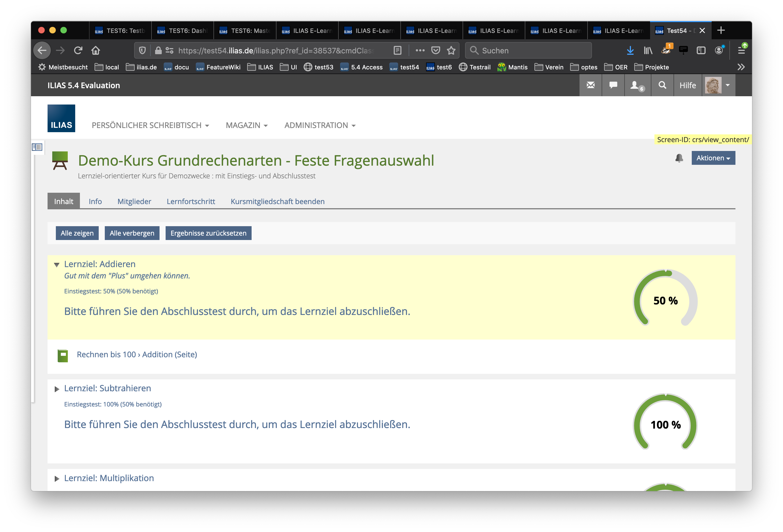Open Rechnen bis 100 Addition link

[x=137, y=354]
